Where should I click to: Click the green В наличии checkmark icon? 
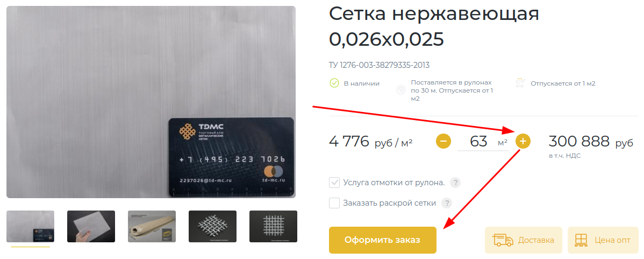point(334,83)
